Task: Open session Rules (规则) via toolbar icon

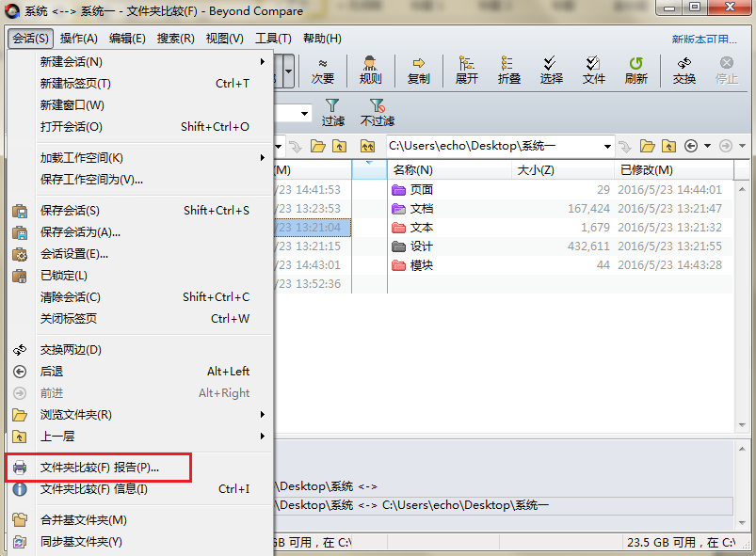Action: [x=370, y=71]
